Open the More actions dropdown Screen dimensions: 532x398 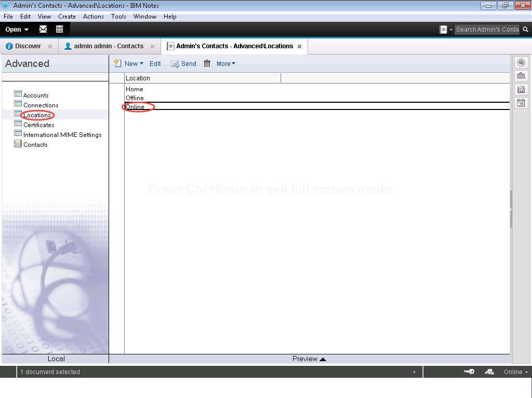pyautogui.click(x=225, y=64)
